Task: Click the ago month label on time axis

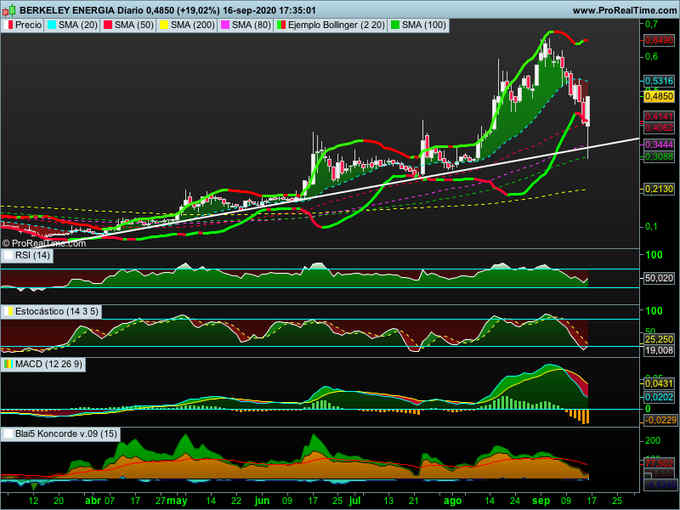Action: click(453, 500)
